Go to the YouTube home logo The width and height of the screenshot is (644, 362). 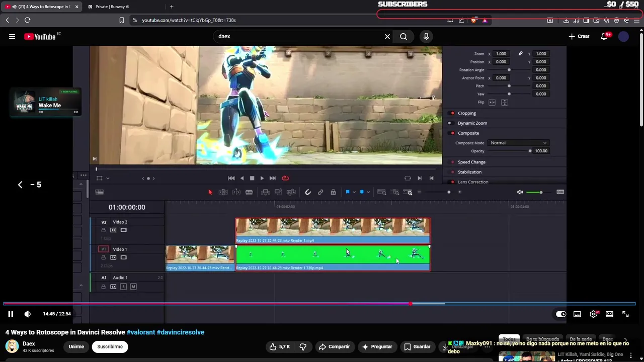point(40,36)
